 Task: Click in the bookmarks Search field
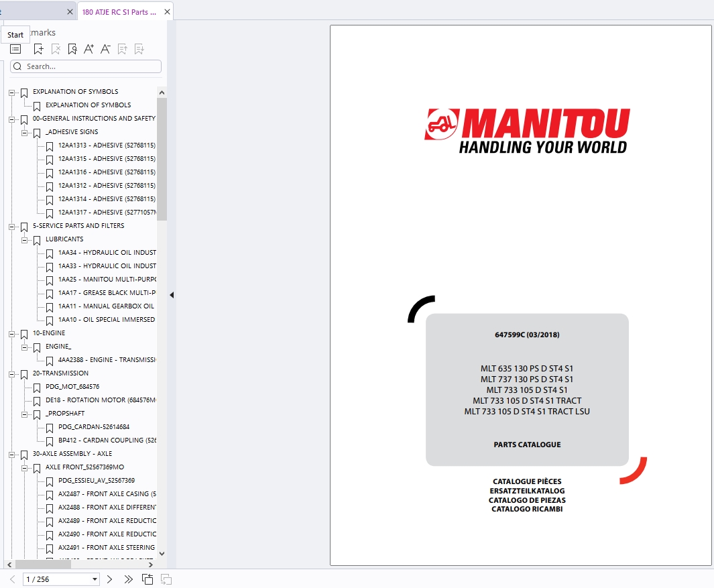(x=86, y=66)
